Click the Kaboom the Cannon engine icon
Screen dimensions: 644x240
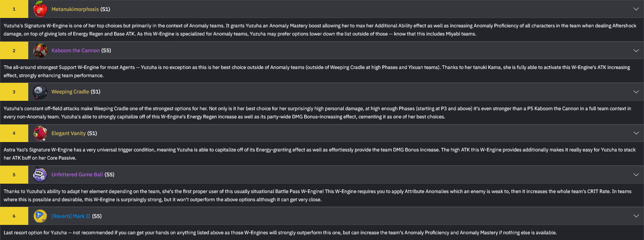point(40,51)
